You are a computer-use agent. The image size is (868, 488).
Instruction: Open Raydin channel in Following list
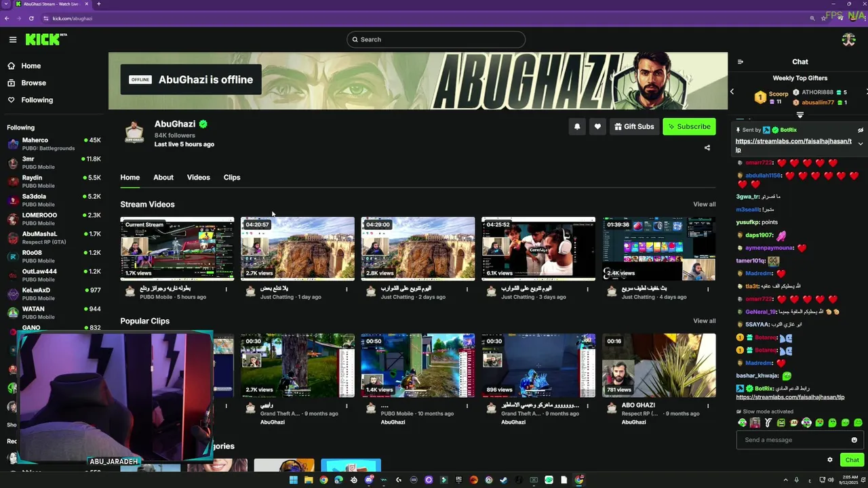click(54, 182)
